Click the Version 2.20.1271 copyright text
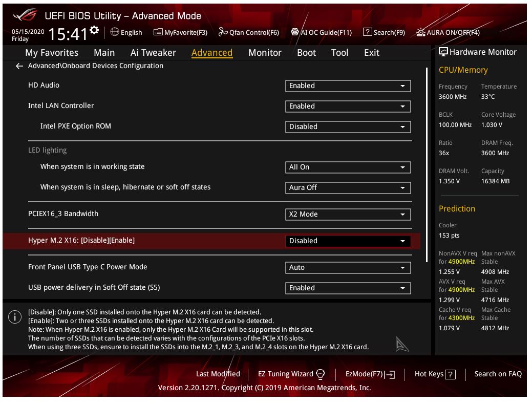 [x=264, y=388]
